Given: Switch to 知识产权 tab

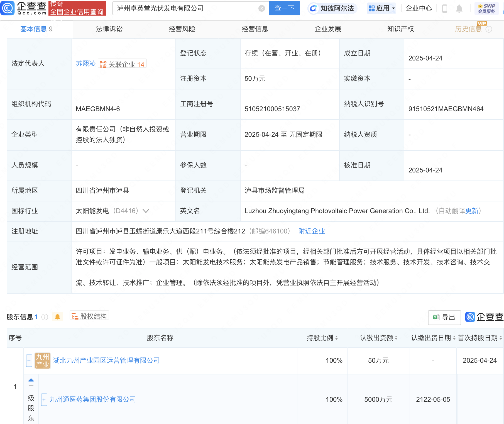Looking at the screenshot, I should click(x=401, y=29).
